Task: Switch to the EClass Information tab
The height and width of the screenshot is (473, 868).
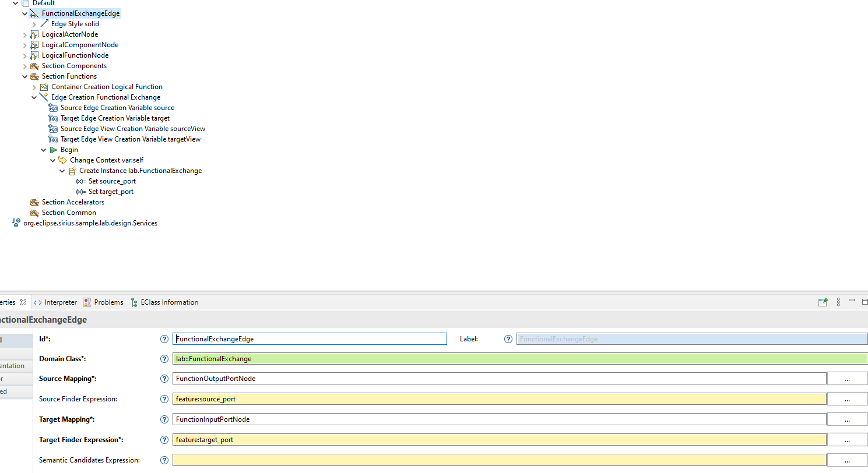Action: point(164,302)
